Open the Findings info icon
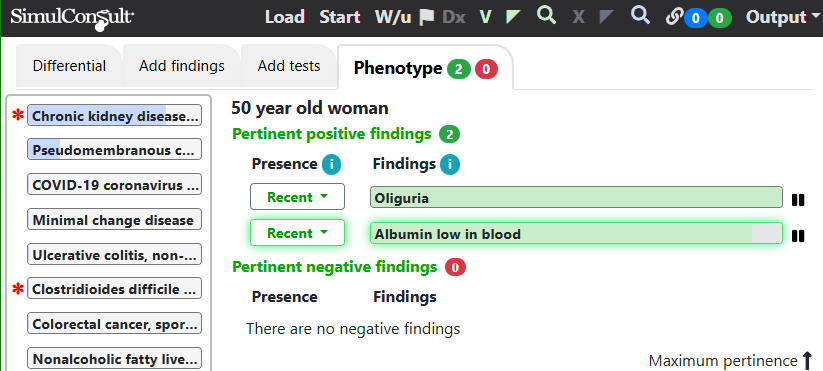823x371 pixels. tap(450, 165)
